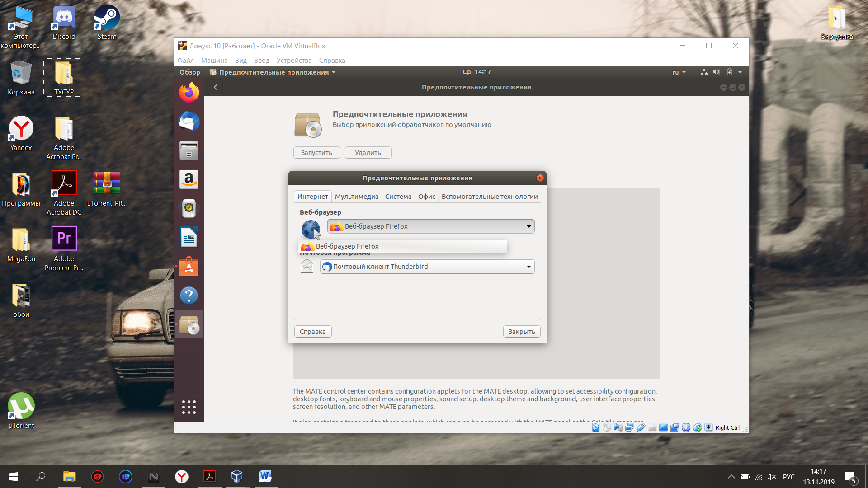Viewport: 868px width, 488px height.
Task: Select the Adobe Acrobat DC desktop icon
Action: pyautogui.click(x=64, y=193)
